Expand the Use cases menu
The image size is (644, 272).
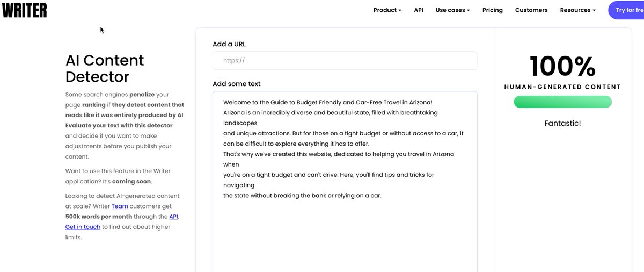coord(452,10)
